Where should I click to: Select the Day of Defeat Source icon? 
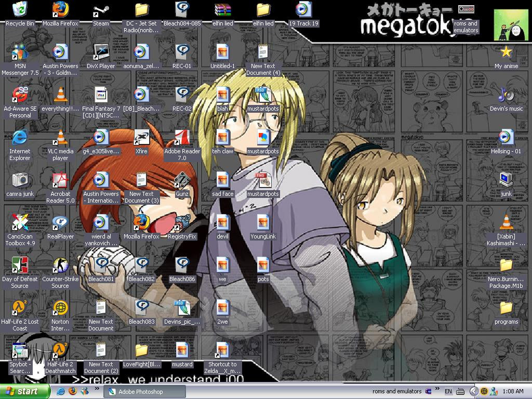pyautogui.click(x=20, y=265)
